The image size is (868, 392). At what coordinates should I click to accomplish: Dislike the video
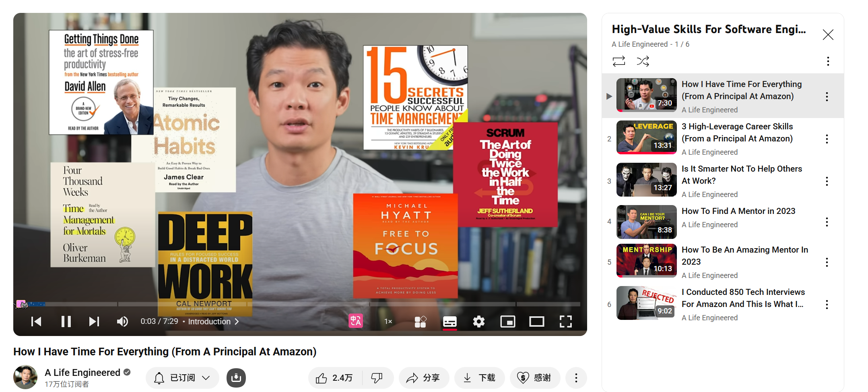tap(377, 378)
